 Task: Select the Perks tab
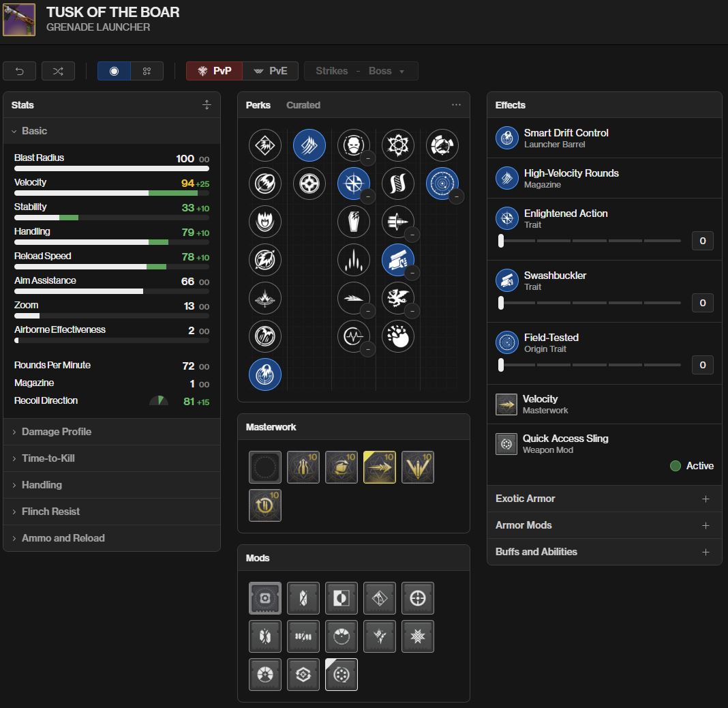click(258, 105)
